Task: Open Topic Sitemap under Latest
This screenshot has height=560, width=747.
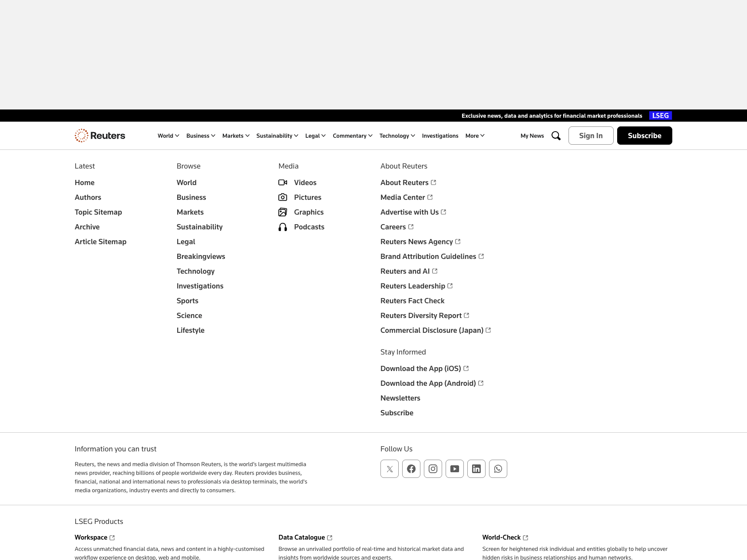Action: [x=98, y=212]
